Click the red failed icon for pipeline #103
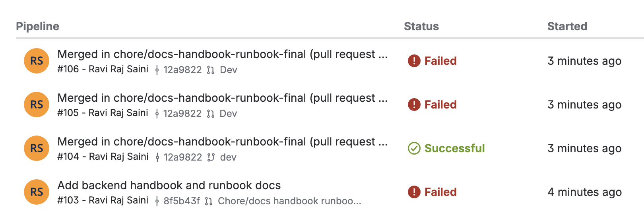644x217 pixels. click(414, 192)
